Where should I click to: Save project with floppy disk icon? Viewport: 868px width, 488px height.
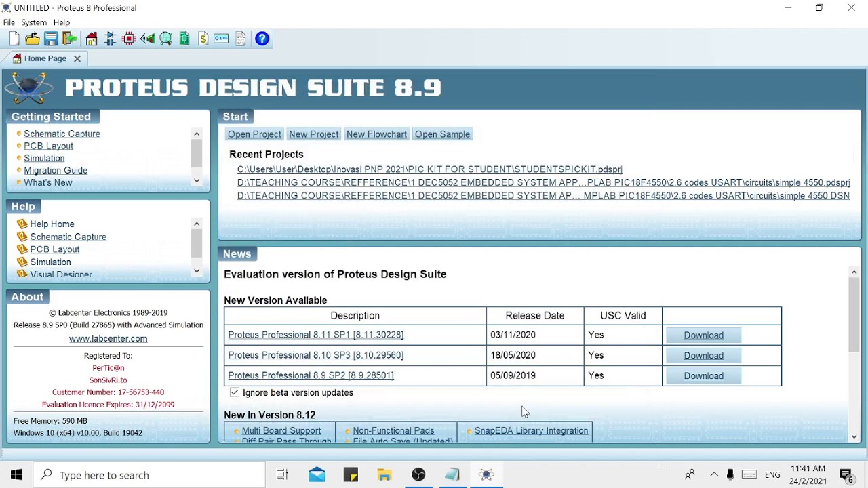pos(51,39)
